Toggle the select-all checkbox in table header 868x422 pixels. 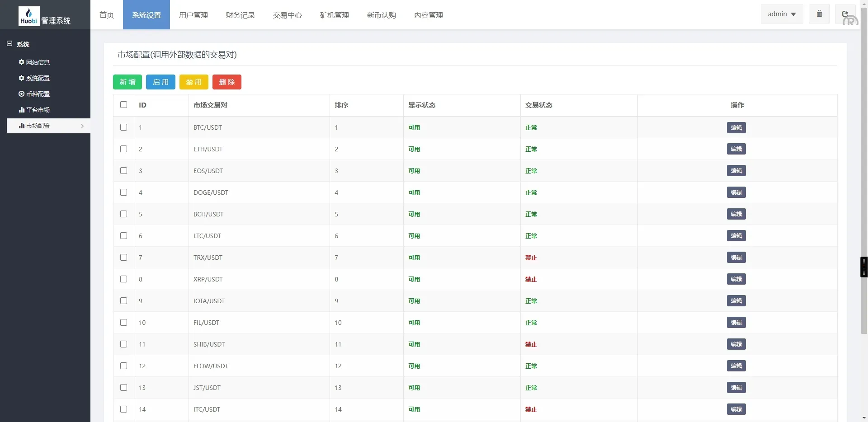tap(123, 104)
